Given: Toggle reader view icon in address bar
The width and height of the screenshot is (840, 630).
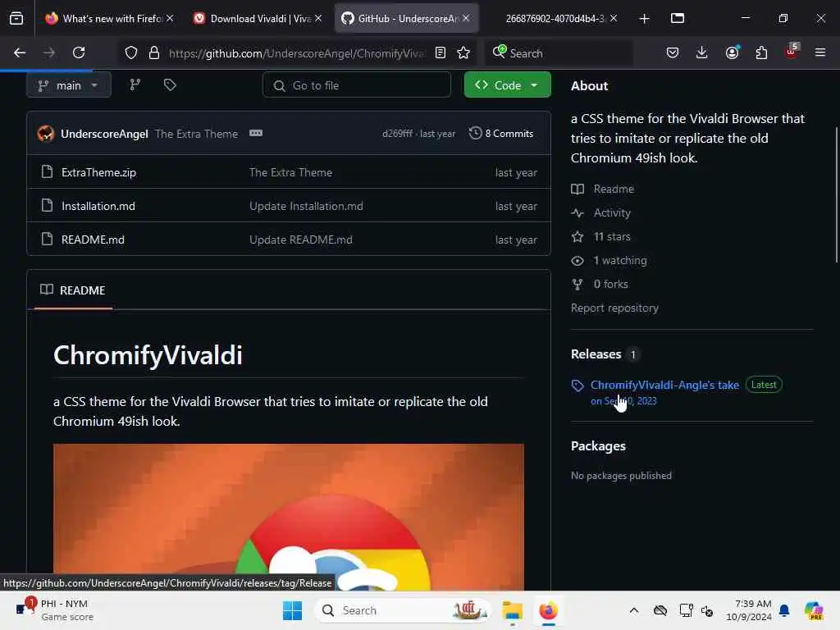Looking at the screenshot, I should coord(441,52).
